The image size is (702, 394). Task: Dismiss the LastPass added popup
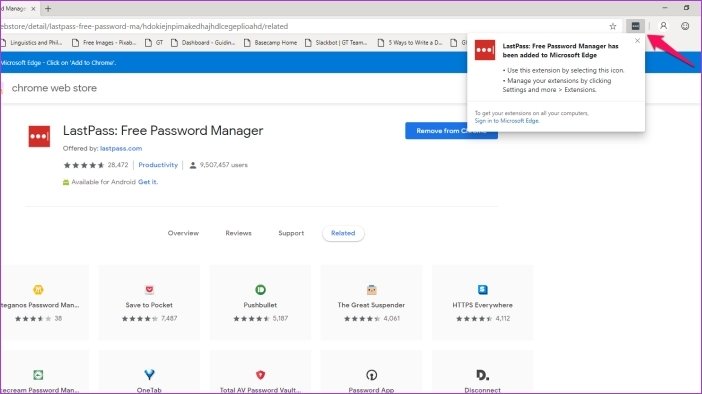pos(638,41)
